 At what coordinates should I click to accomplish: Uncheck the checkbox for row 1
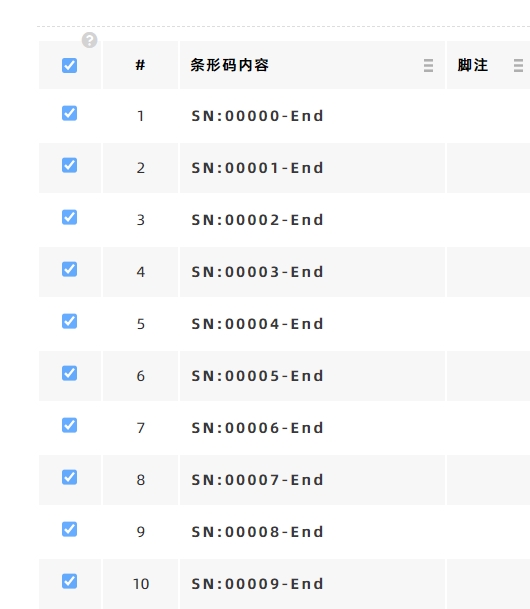pyautogui.click(x=70, y=113)
